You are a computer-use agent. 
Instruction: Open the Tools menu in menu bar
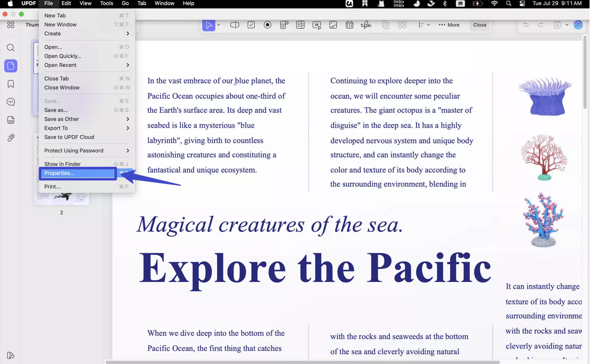pos(106,4)
